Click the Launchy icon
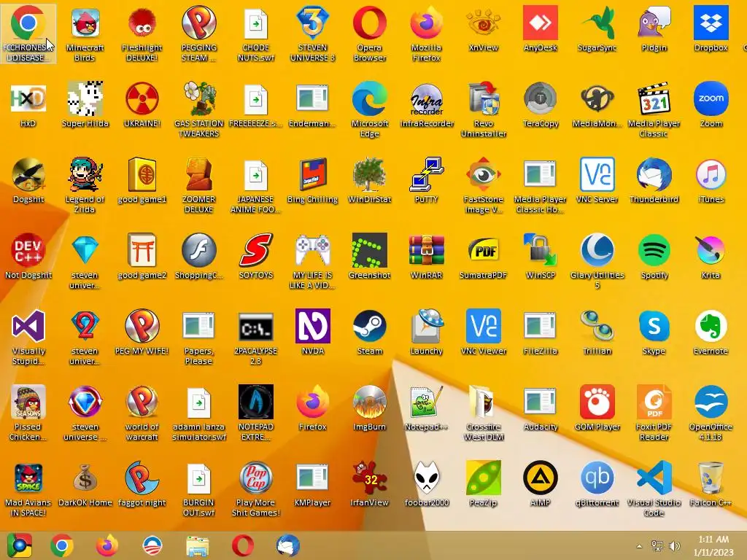The width and height of the screenshot is (747, 560). click(426, 326)
